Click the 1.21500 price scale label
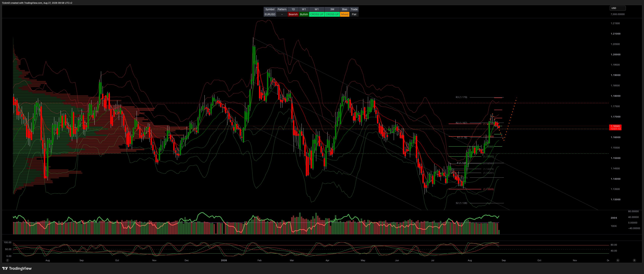This screenshot has width=644, height=274. pos(615,23)
